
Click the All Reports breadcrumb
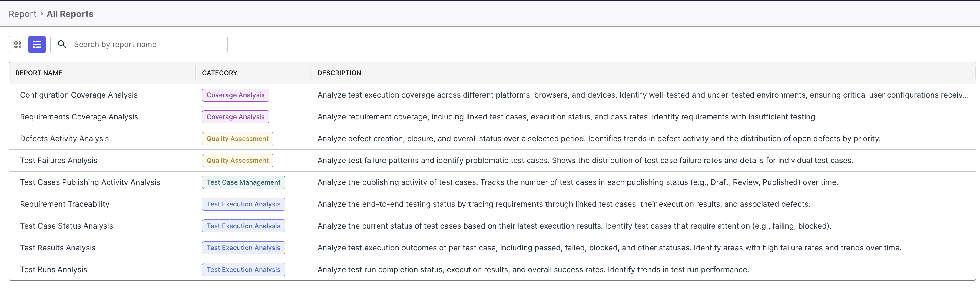point(70,14)
